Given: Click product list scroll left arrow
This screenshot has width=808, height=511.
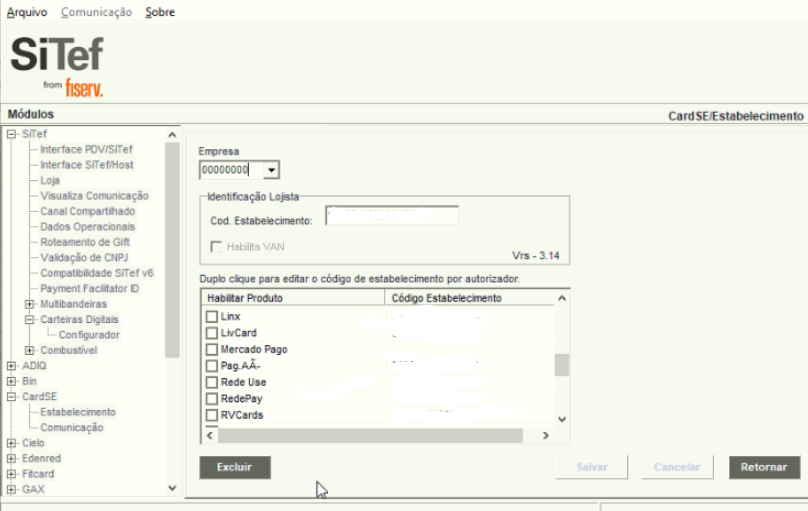Looking at the screenshot, I should tap(210, 435).
